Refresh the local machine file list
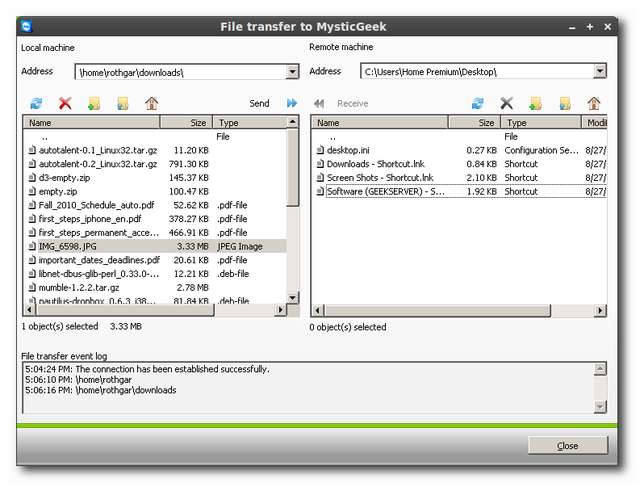640x487 pixels. (37, 103)
